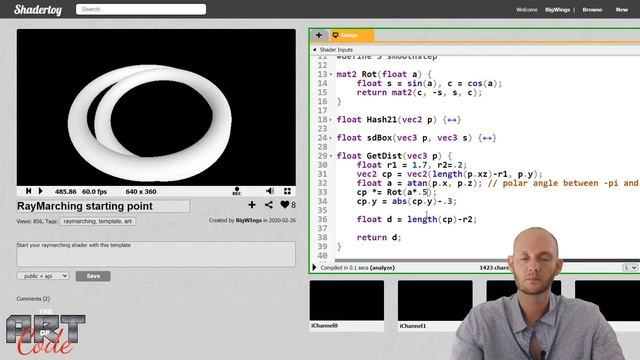Viewport: 640px width, 360px height.
Task: Open the 'public + api' visibility dropdown
Action: [x=43, y=276]
